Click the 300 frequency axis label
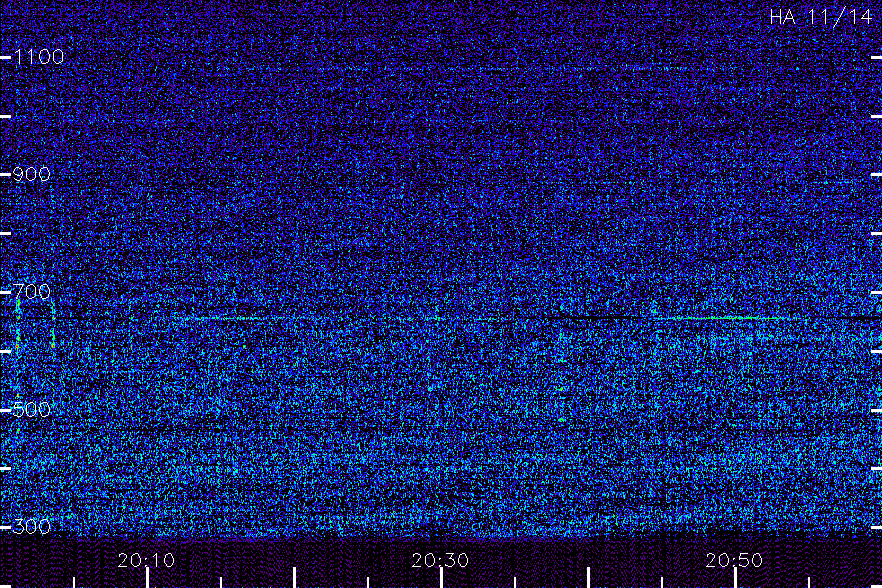The image size is (882, 588). tap(31, 526)
